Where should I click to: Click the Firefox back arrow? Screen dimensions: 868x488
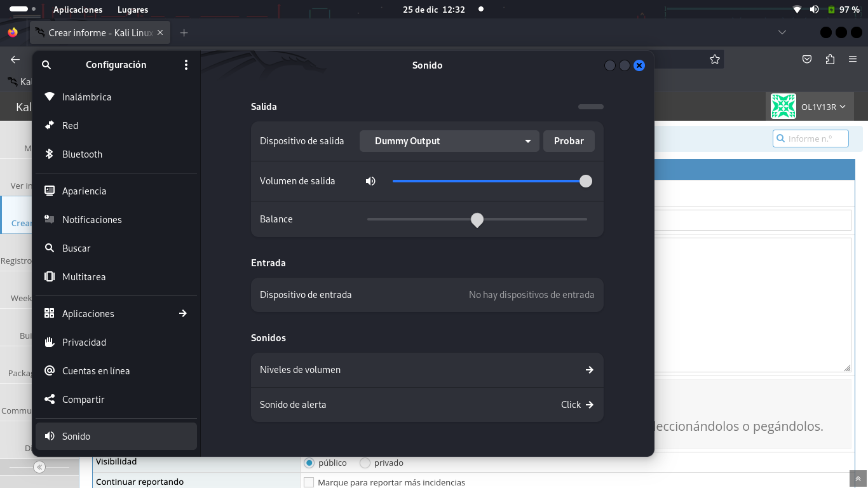pos(15,59)
